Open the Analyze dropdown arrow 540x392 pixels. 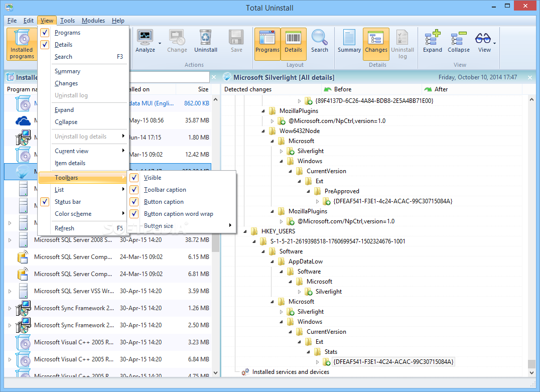tap(160, 43)
